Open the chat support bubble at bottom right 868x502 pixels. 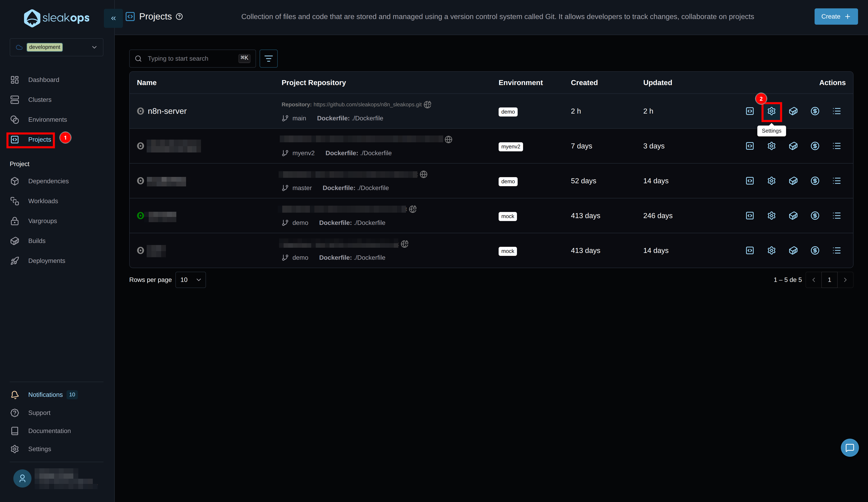[x=850, y=448]
